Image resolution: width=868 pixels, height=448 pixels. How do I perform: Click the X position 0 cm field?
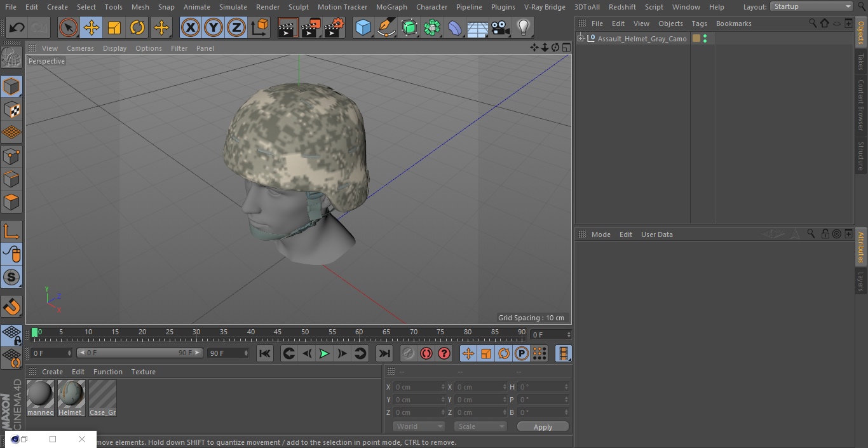coord(419,386)
